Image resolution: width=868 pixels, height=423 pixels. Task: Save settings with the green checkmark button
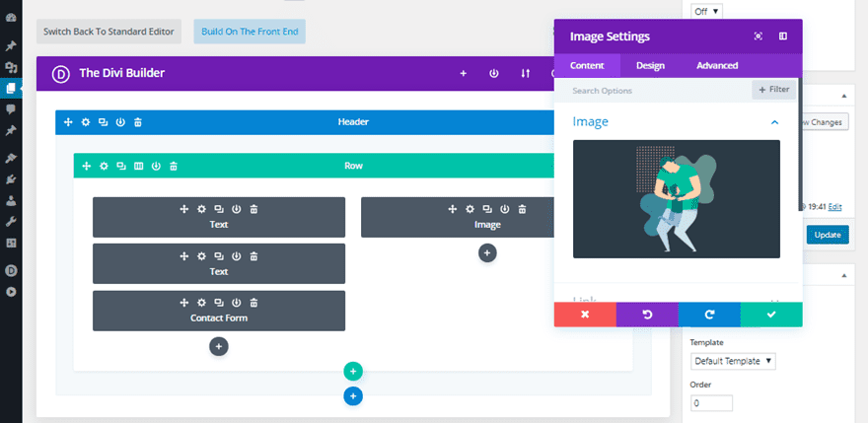(771, 315)
